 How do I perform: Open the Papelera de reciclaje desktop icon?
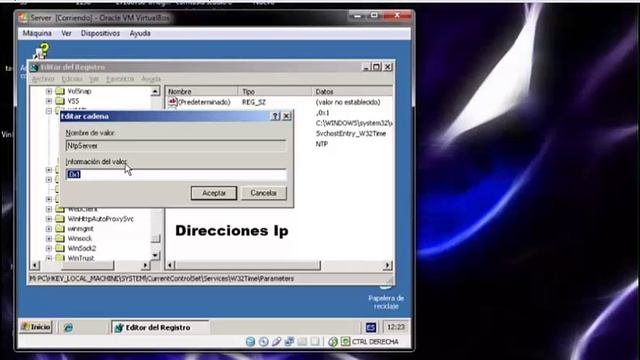(386, 298)
